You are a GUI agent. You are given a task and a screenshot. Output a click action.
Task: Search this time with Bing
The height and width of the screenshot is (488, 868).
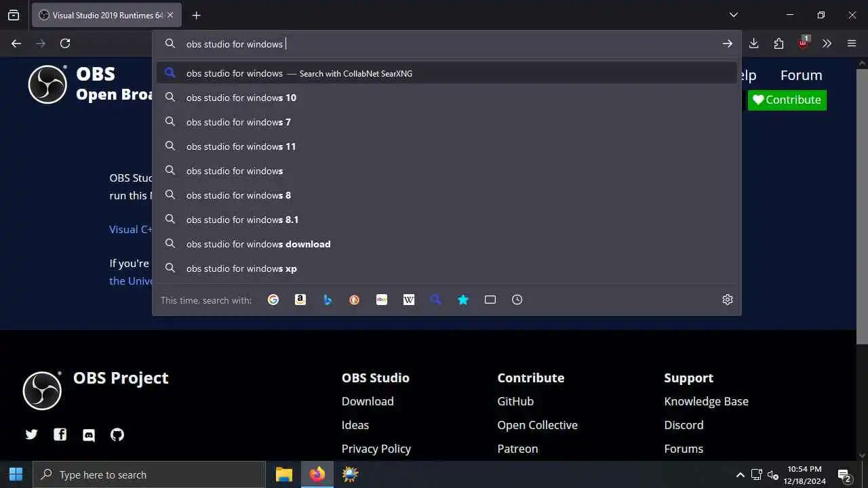point(328,300)
